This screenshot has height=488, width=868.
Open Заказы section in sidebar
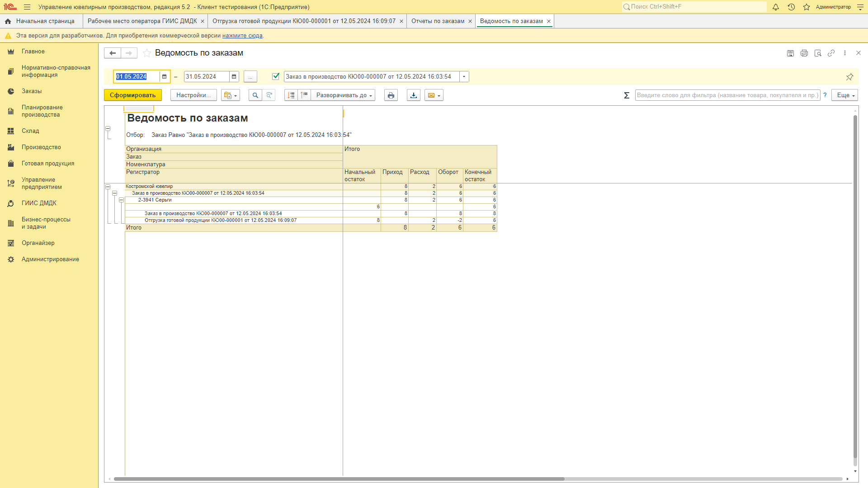click(49, 91)
